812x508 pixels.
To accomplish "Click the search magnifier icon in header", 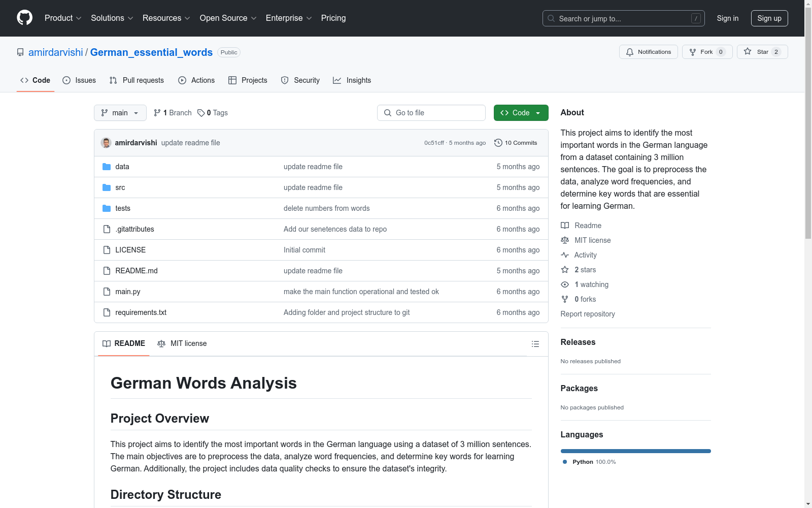I will point(551,18).
